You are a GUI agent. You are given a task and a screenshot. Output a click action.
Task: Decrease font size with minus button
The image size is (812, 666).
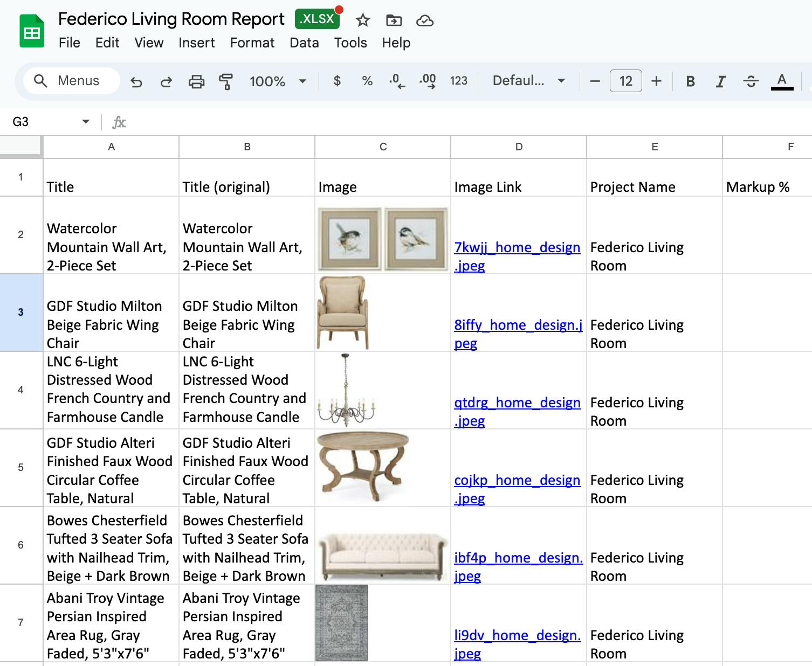click(x=595, y=81)
